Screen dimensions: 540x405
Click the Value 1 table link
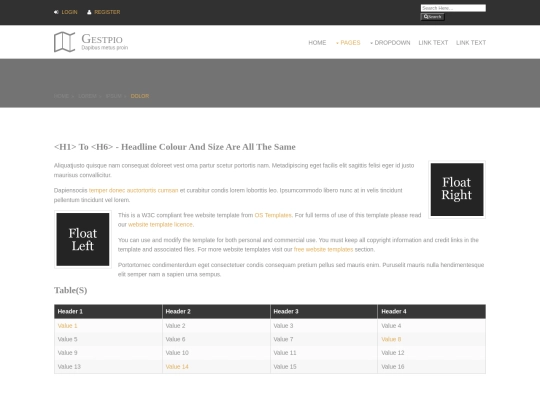[x=68, y=326]
